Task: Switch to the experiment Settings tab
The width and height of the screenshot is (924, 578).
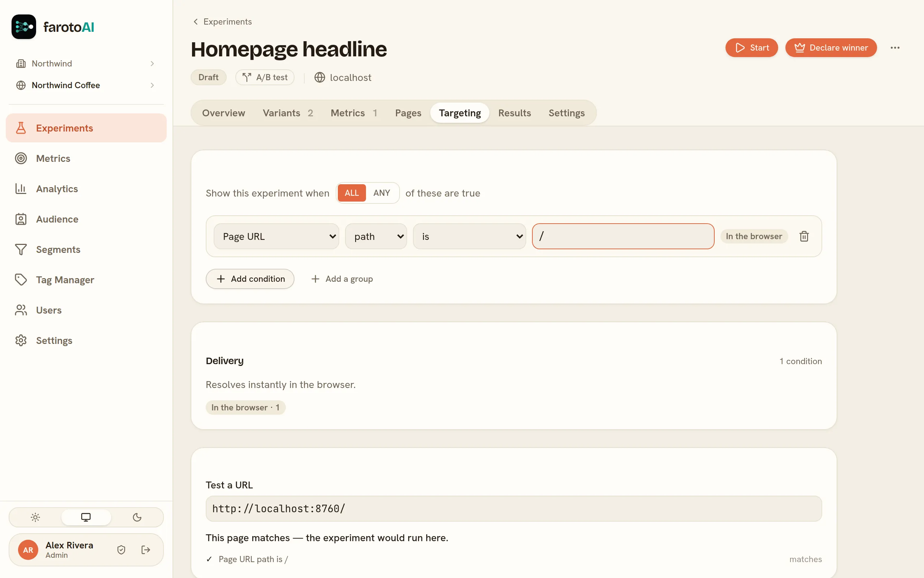Action: (567, 113)
